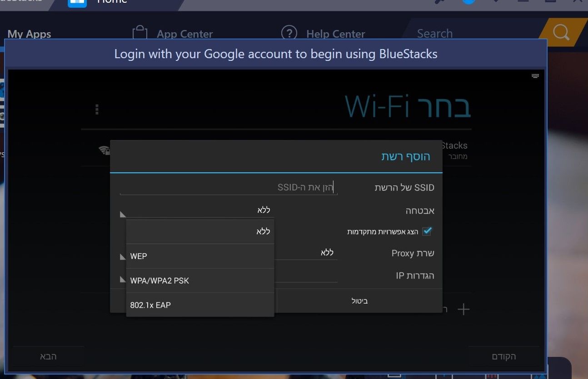The image size is (588, 379).
Task: Click the keyboard indicator icon at top right
Action: tap(535, 76)
